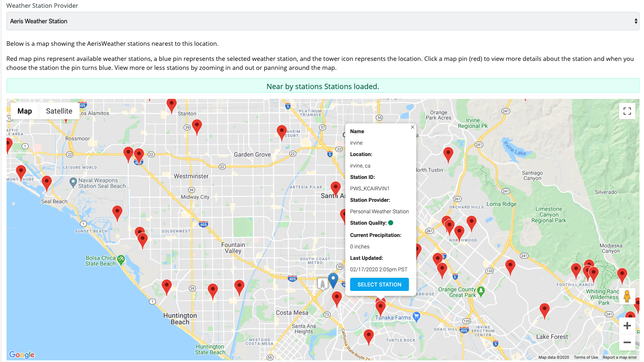
Task: Click the Orange County Great Park marker icon
Action: click(481, 291)
